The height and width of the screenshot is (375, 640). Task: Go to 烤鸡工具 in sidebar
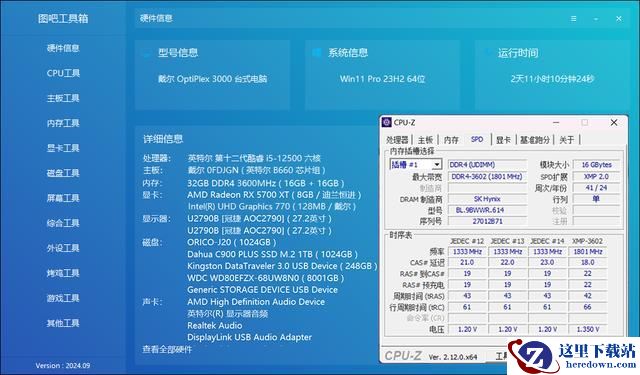point(63,273)
